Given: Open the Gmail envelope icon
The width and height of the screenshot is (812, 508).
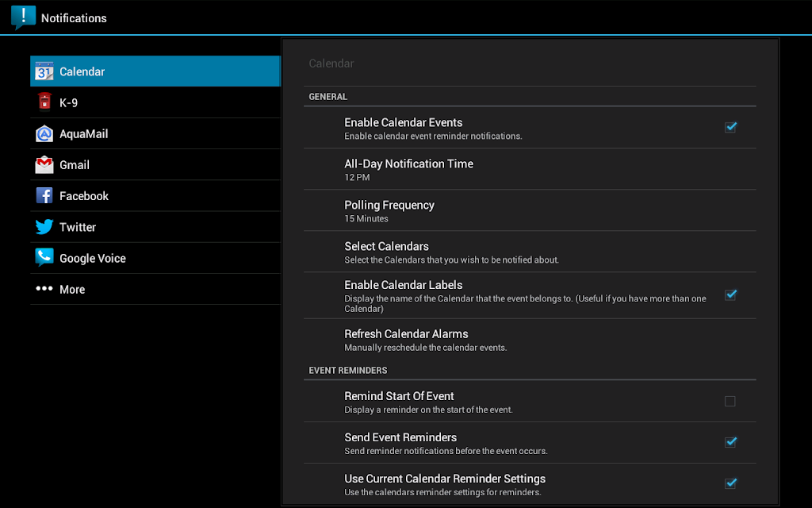Looking at the screenshot, I should point(44,165).
